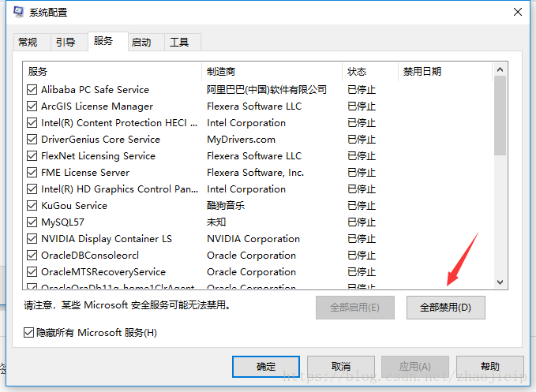Sort by the 禁用日期 column header
Screen dimensions: 536x392
[x=445, y=71]
